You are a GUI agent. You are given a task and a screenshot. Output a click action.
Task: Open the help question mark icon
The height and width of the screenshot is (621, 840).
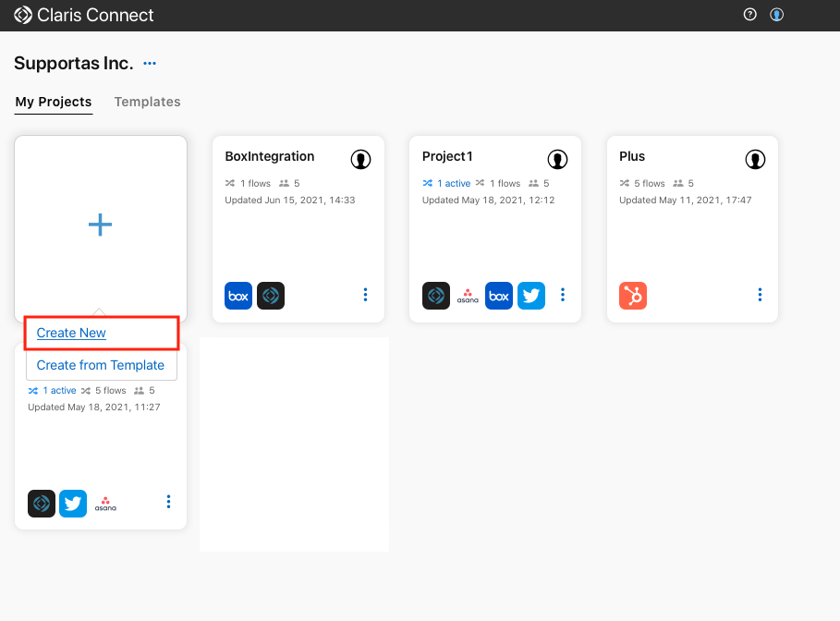tap(749, 15)
